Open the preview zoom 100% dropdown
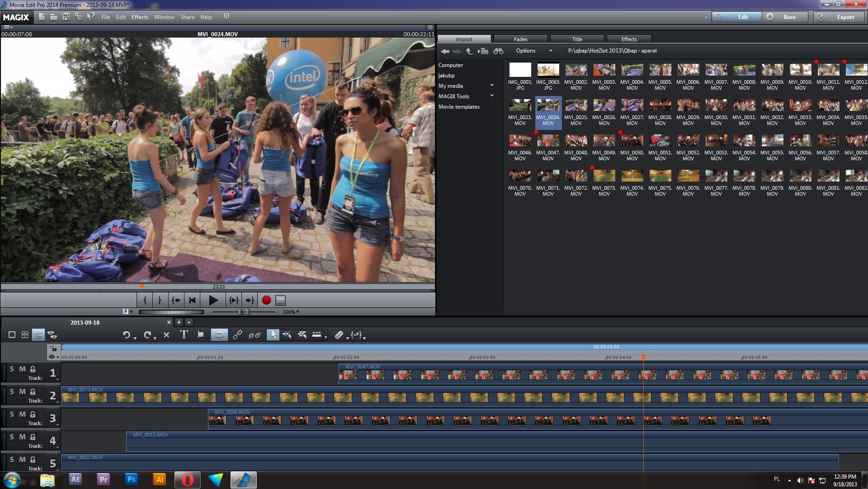The width and height of the screenshot is (868, 489). pyautogui.click(x=291, y=312)
